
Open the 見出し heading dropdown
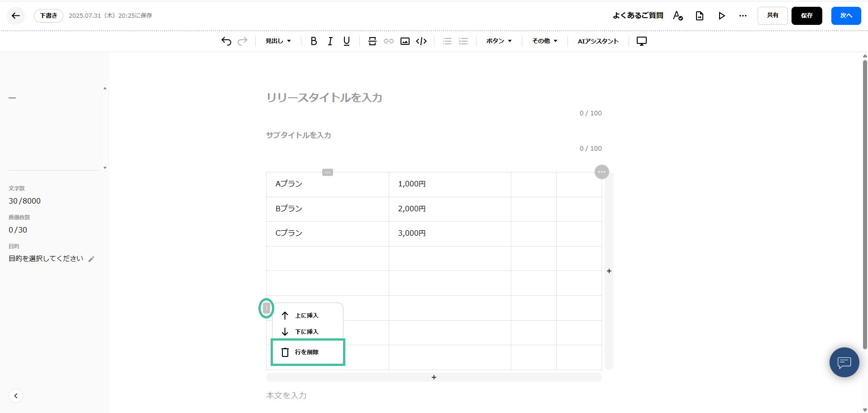[x=277, y=41]
